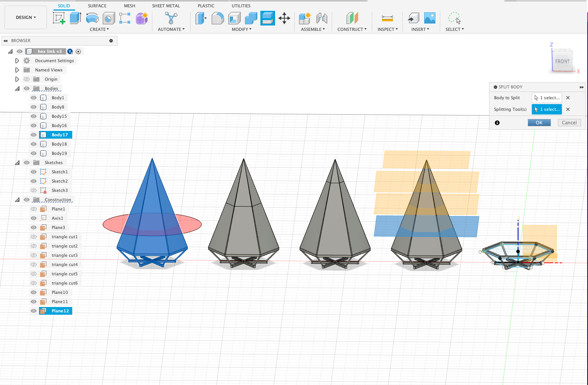The height and width of the screenshot is (385, 588).
Task: Select Body16 in the browser tree
Action: point(59,126)
